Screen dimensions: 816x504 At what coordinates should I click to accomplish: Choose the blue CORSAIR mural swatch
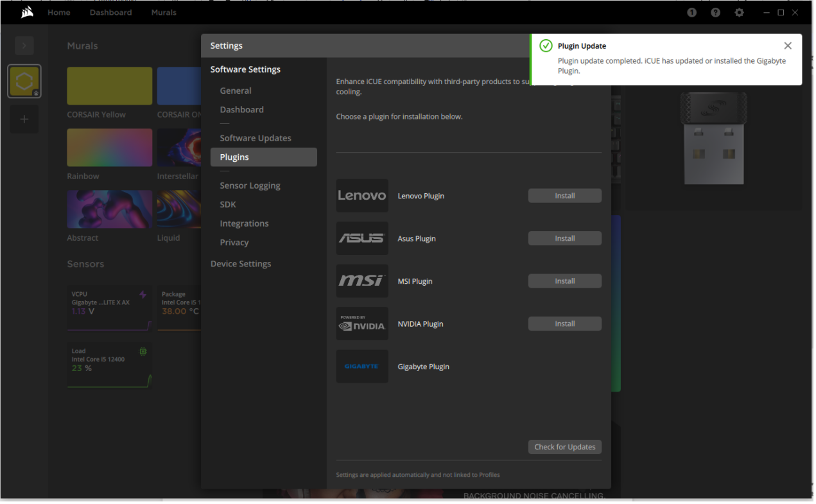pos(179,86)
